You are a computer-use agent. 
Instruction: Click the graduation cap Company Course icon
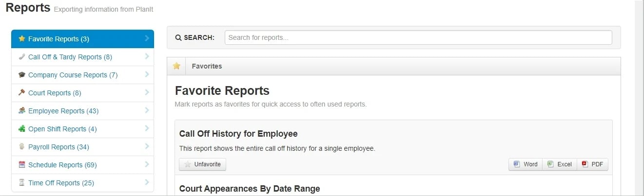(21, 75)
